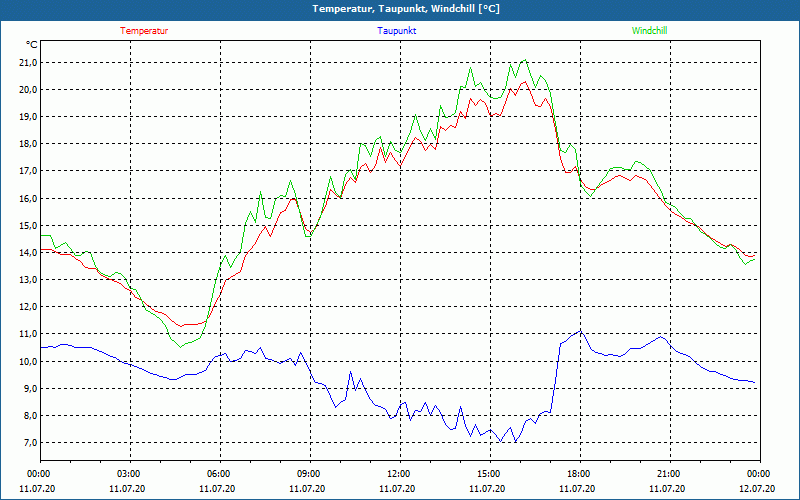Viewport: 800px width, 500px height.
Task: Click the 10,0 y-axis value label
Action: pyautogui.click(x=27, y=361)
